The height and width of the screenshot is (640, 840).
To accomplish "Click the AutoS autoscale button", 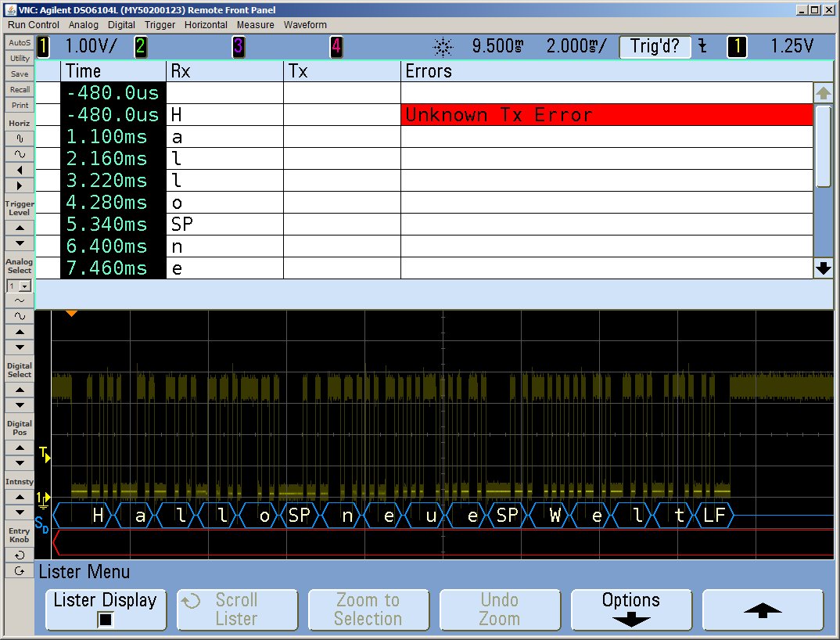I will point(20,42).
